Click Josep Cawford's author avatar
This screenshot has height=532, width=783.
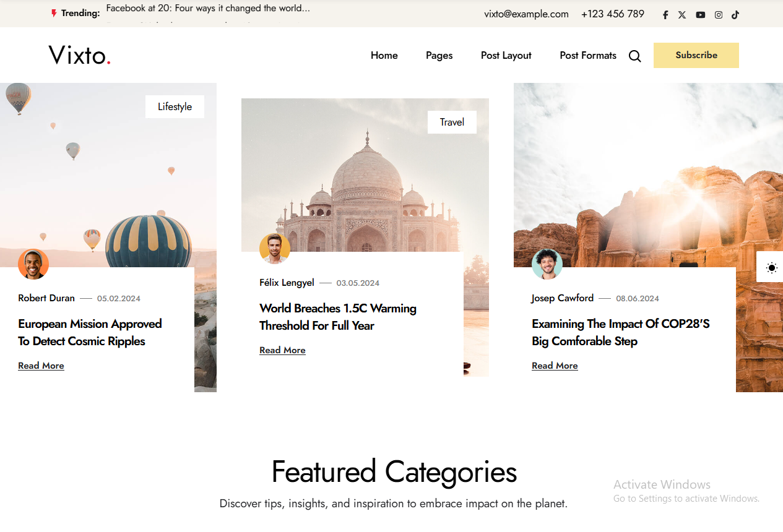click(547, 264)
